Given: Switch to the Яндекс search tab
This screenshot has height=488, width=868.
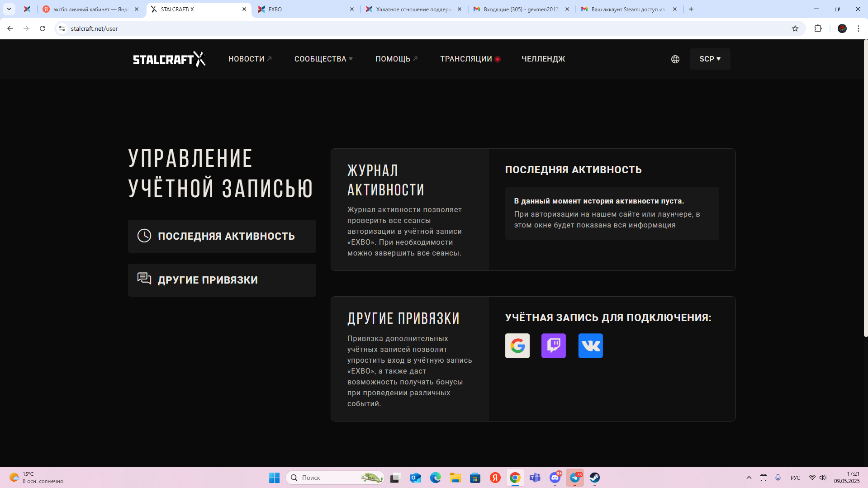Looking at the screenshot, I should pos(90,9).
